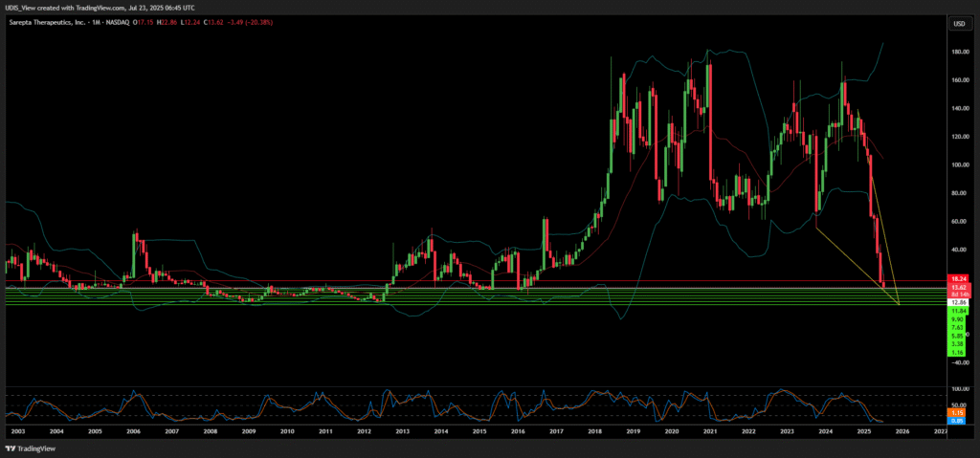
Task: Click the white 12.86 price label
Action: coord(955,301)
